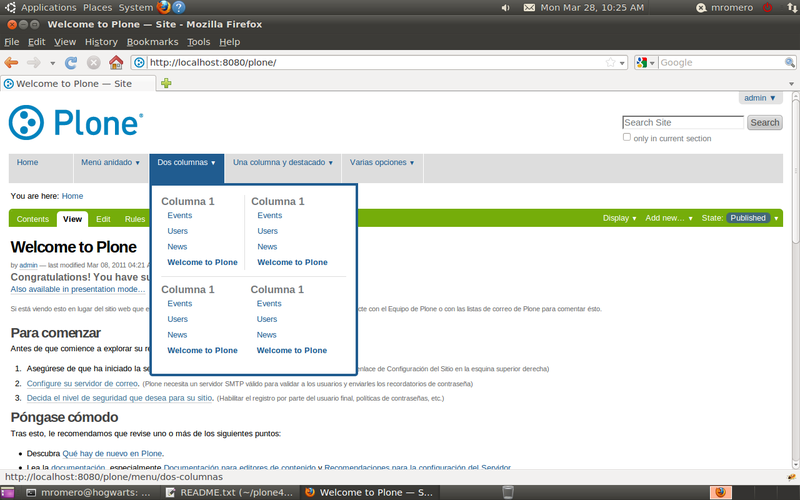The height and width of the screenshot is (500, 800).
Task: Go to the Firefox home page icon
Action: pos(116,62)
